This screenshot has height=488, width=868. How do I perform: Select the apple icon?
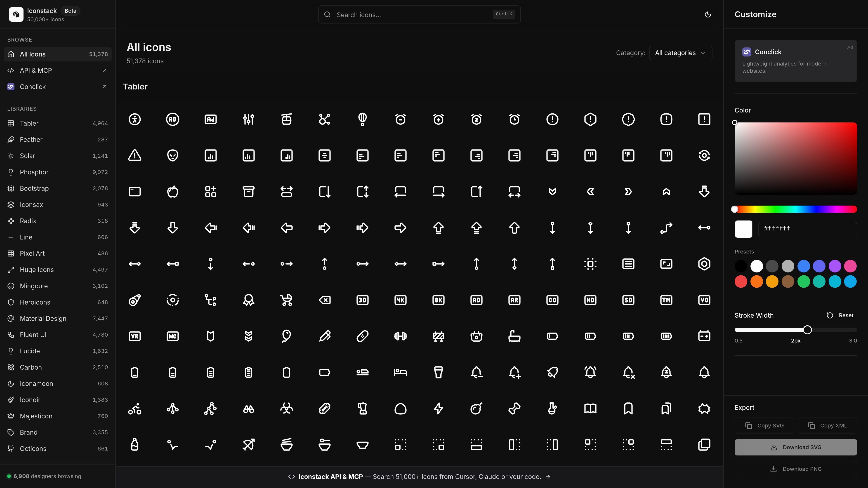(x=172, y=192)
